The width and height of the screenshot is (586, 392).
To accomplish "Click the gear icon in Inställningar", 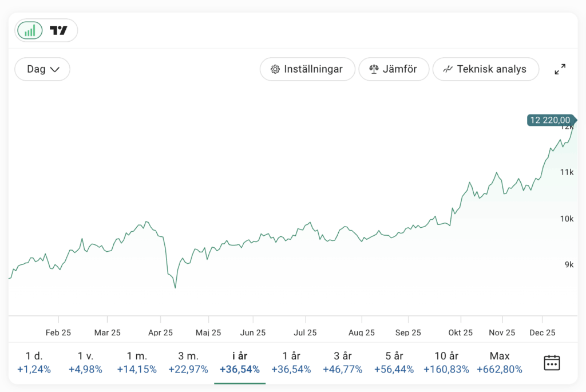I will click(x=275, y=69).
